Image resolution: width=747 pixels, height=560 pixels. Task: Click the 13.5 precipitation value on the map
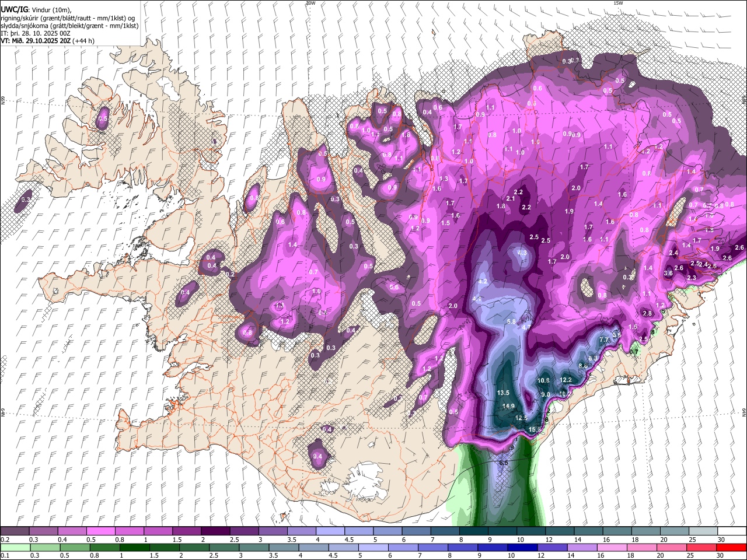tap(503, 393)
